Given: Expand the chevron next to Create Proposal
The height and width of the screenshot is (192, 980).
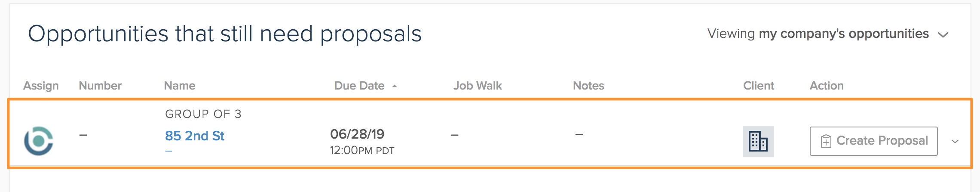Looking at the screenshot, I should point(955,141).
